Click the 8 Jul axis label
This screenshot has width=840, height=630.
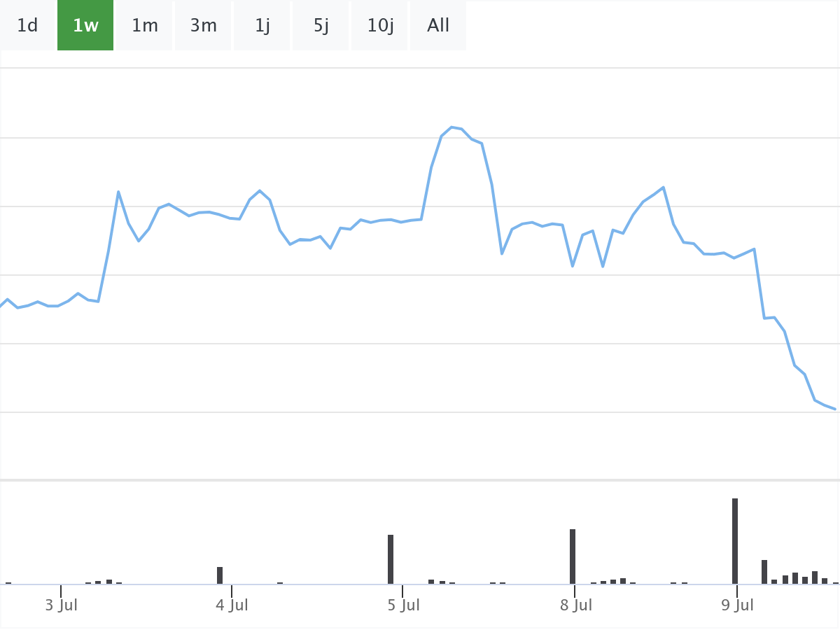click(575, 605)
